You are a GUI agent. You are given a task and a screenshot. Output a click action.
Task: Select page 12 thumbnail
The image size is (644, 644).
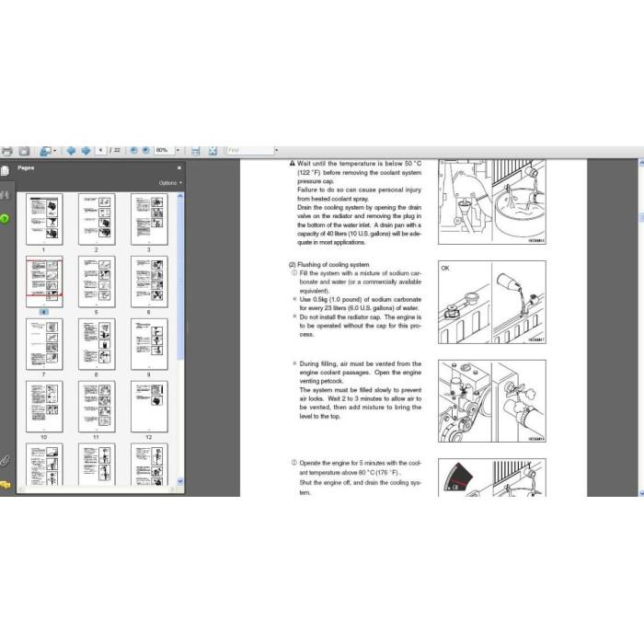(149, 407)
